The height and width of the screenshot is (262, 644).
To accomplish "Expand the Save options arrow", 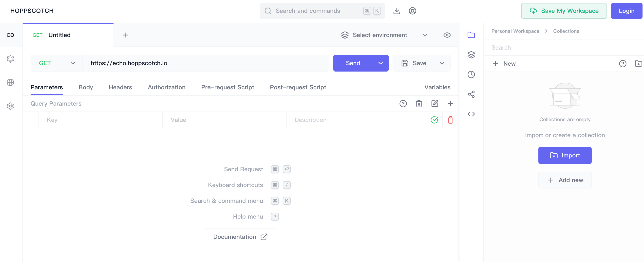I will pos(442,63).
